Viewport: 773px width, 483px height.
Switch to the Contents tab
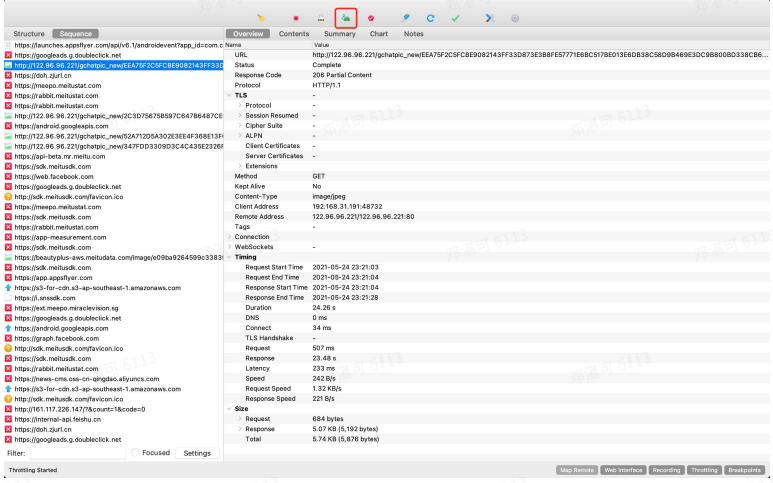294,34
